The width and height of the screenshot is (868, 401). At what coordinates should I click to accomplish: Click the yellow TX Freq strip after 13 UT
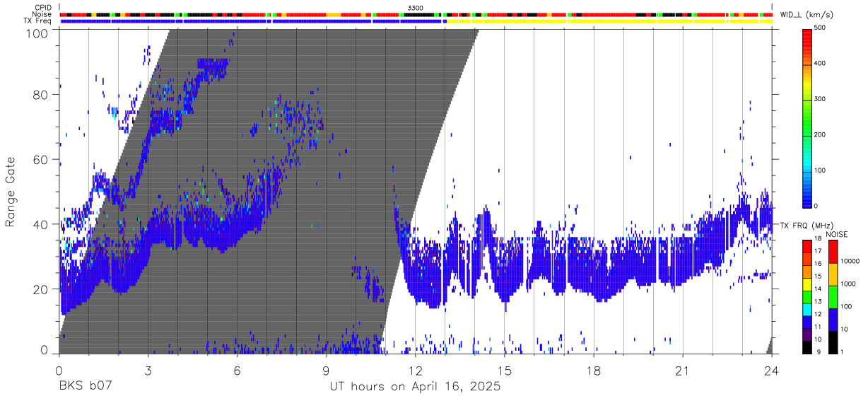[611, 21]
